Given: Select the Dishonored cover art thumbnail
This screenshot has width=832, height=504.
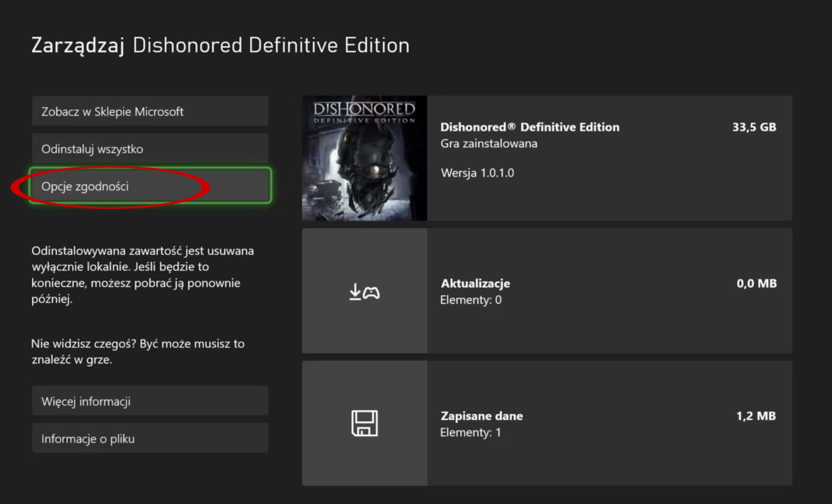Looking at the screenshot, I should point(365,158).
